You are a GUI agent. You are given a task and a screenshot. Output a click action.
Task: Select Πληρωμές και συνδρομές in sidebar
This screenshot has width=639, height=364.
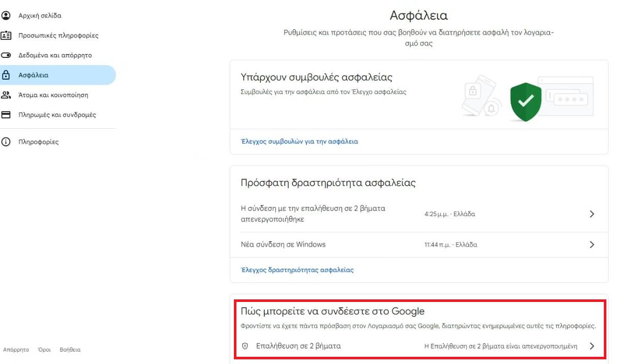tap(57, 115)
